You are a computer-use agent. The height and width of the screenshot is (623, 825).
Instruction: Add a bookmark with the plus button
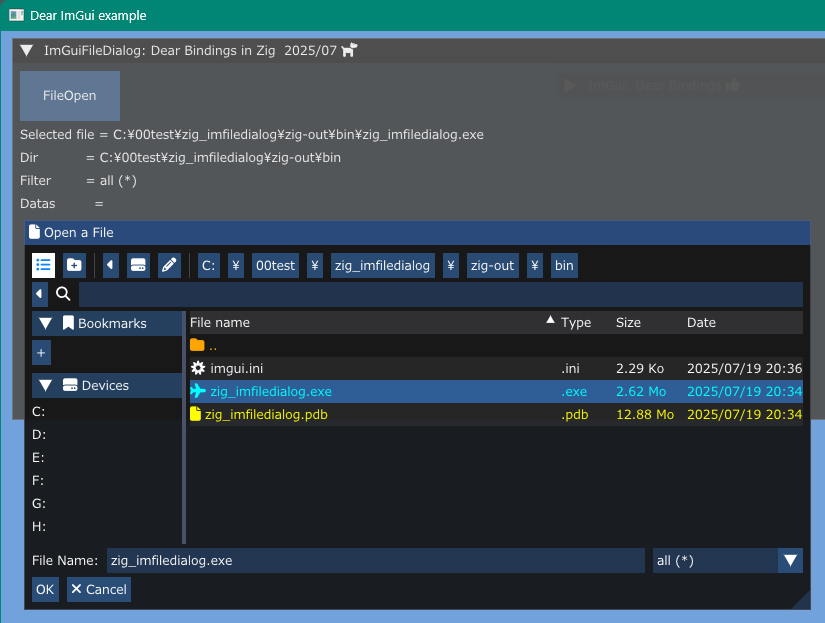pos(42,353)
